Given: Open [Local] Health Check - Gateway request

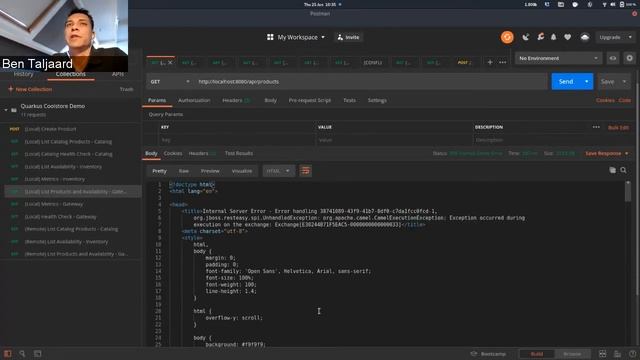Looking at the screenshot, I should tap(71, 217).
